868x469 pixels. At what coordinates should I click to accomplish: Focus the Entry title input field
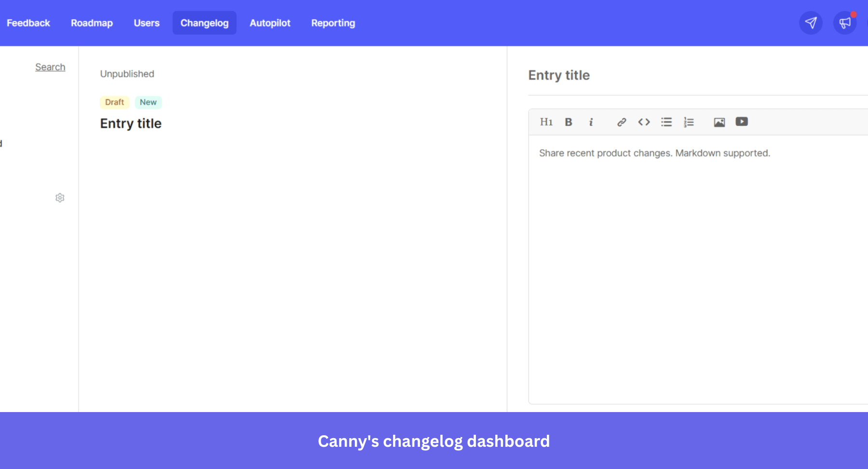tap(698, 75)
